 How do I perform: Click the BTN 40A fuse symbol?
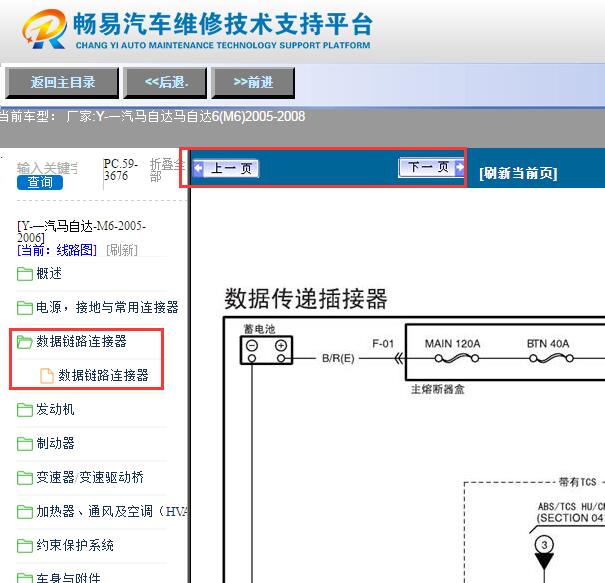(x=551, y=358)
